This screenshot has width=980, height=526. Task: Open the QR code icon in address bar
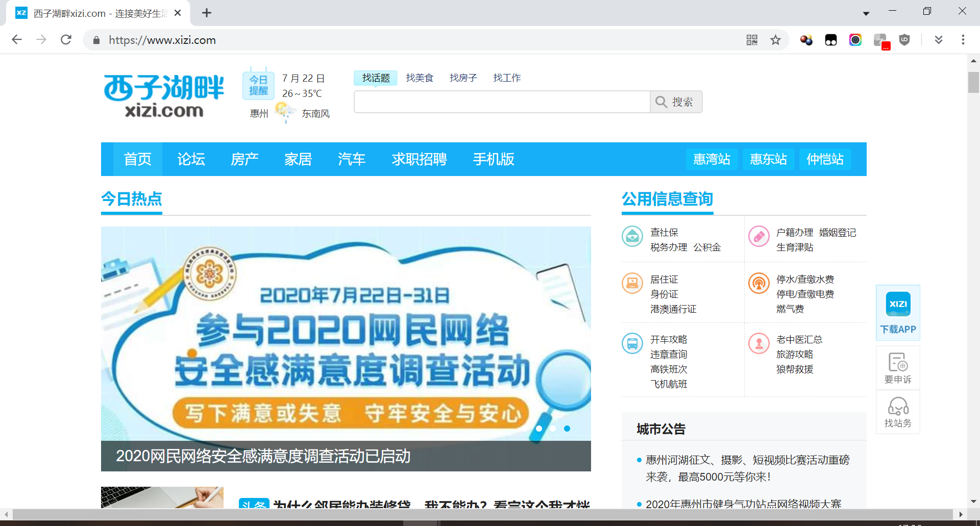[752, 40]
